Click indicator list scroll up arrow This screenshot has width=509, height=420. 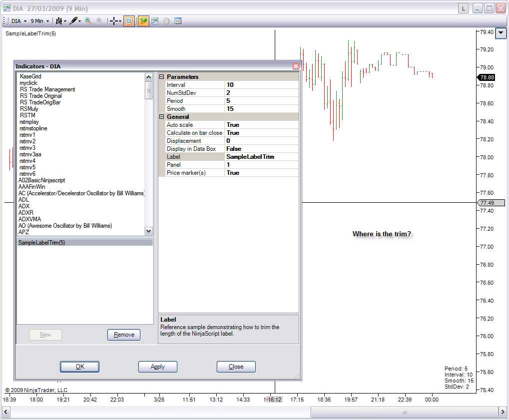coord(149,77)
